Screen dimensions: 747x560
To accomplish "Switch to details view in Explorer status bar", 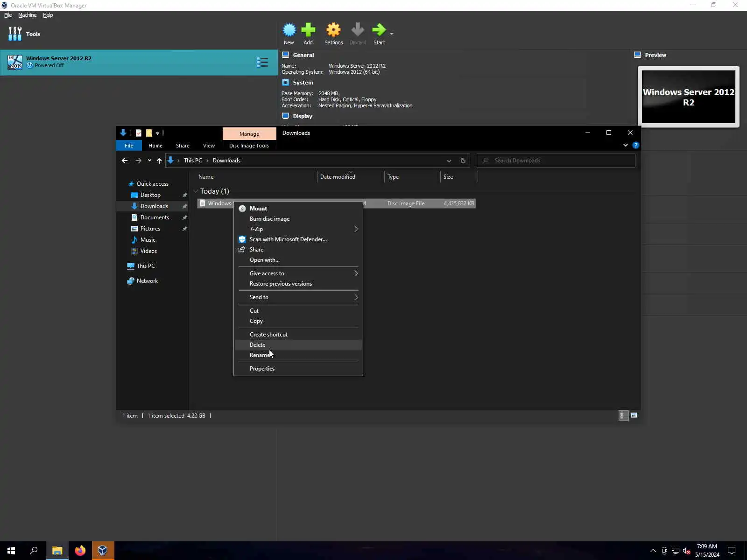I will (623, 415).
